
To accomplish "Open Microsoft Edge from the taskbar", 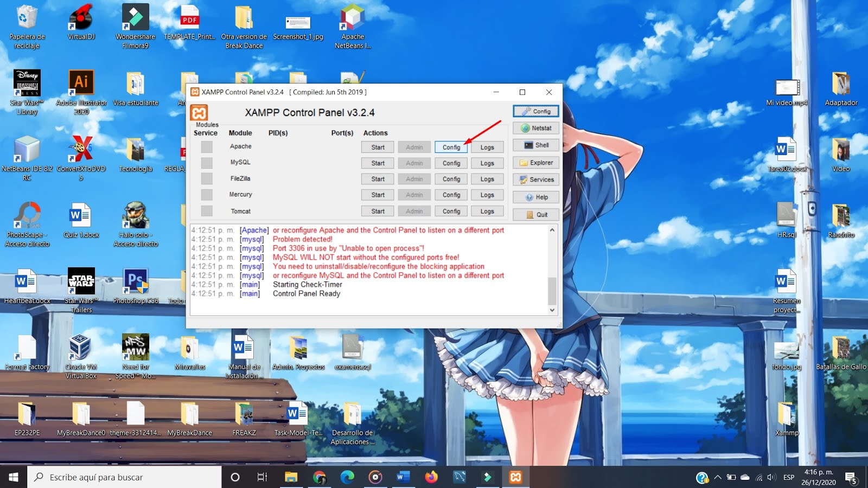I will (347, 477).
